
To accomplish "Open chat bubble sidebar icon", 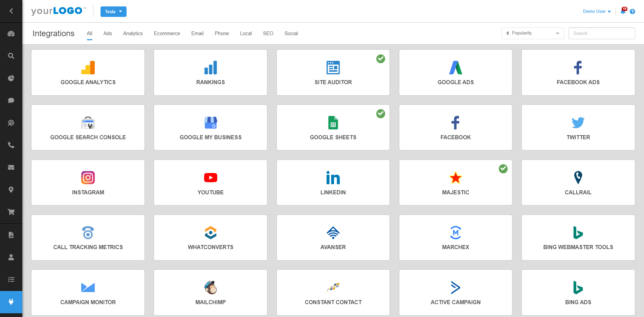I will point(11,100).
